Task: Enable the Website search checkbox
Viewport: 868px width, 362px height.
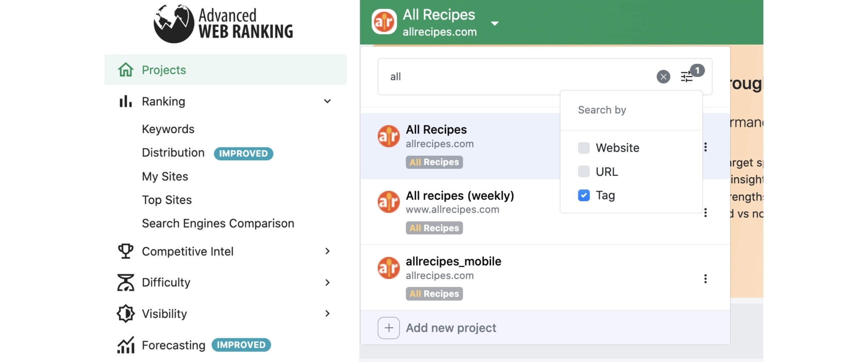Action: pyautogui.click(x=584, y=148)
